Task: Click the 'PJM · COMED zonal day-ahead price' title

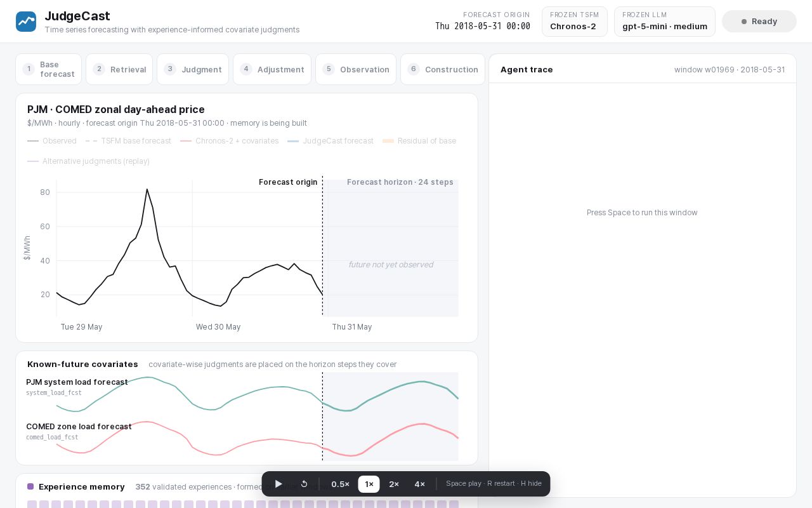Action: point(116,109)
